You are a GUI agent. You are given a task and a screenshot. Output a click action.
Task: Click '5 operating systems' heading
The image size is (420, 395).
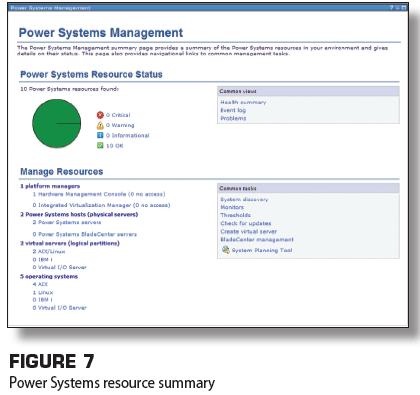click(49, 276)
